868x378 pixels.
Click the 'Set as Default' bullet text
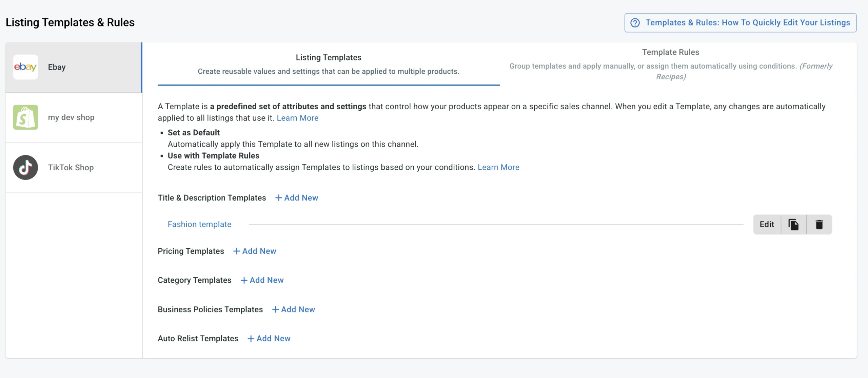194,133
